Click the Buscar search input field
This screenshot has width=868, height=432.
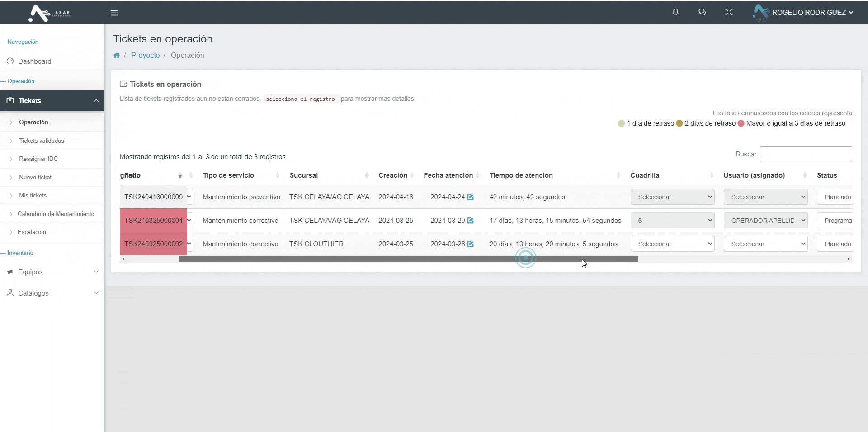tap(806, 154)
